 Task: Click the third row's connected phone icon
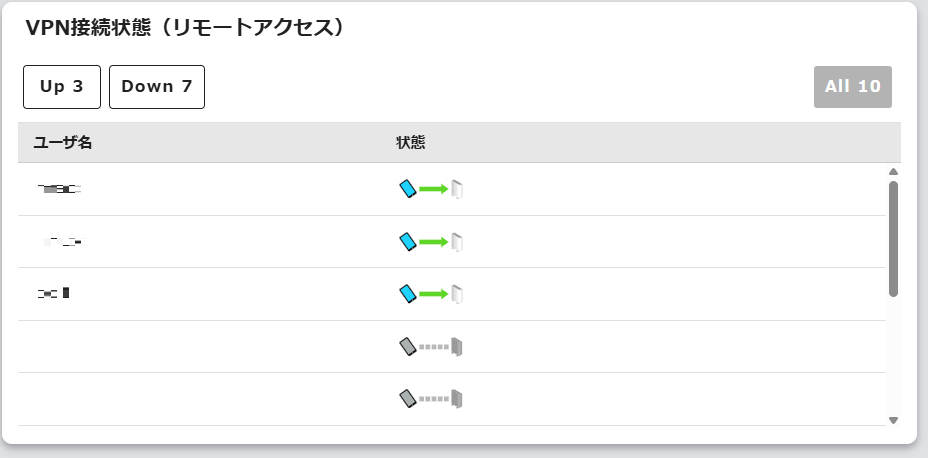point(407,294)
